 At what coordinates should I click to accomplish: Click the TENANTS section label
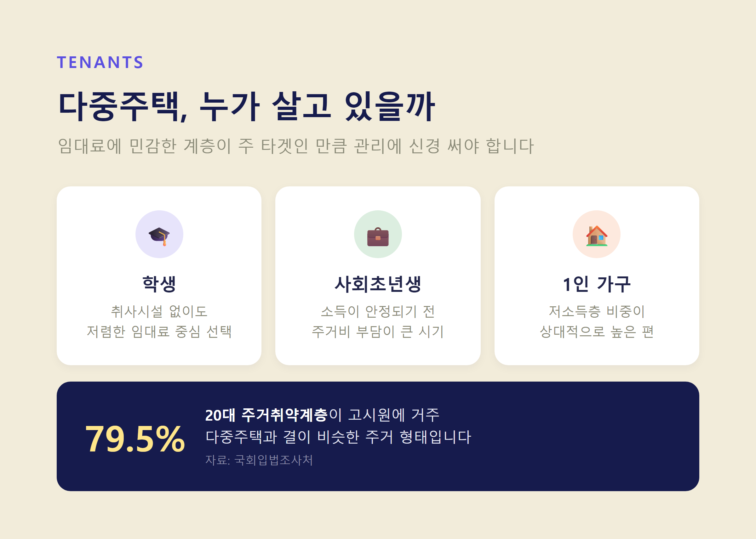coord(100,62)
